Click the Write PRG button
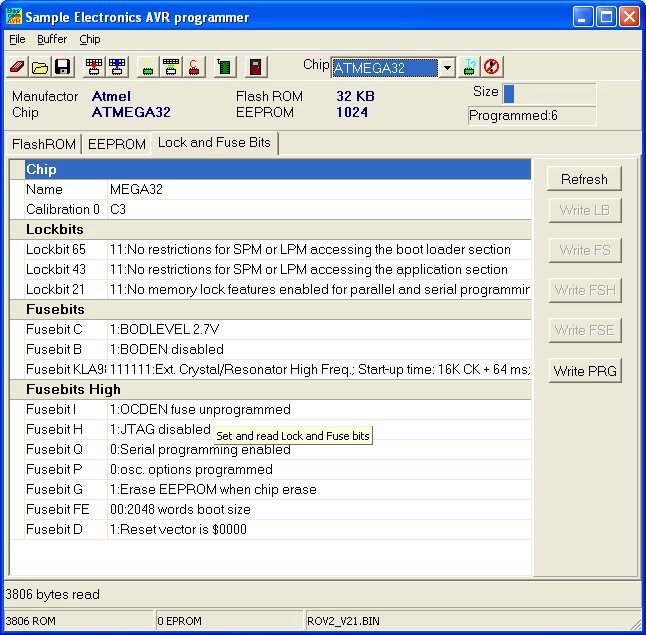Viewport: 646px width, 635px height. click(584, 371)
